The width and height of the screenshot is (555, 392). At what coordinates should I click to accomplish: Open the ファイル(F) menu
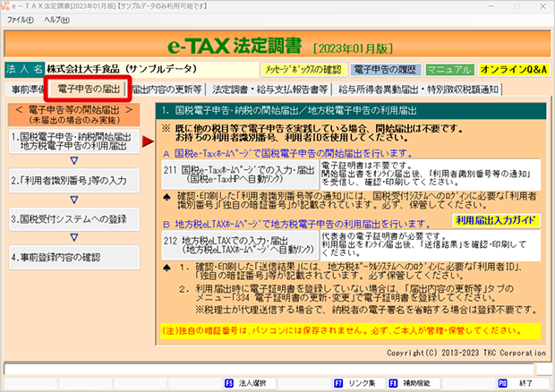tap(21, 21)
